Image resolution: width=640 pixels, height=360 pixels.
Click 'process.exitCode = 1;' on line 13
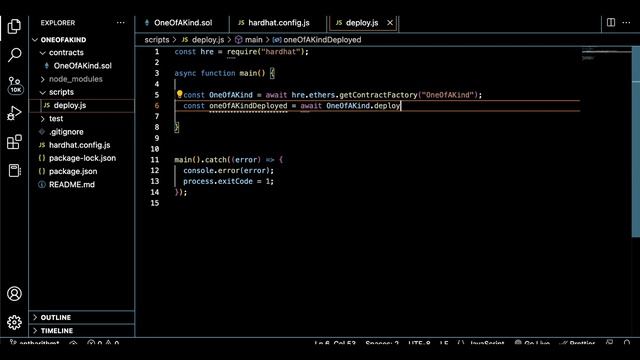click(229, 181)
